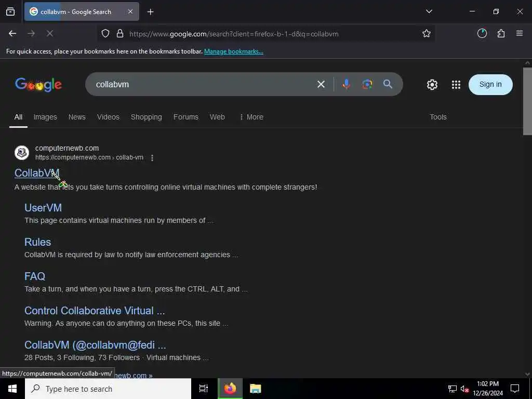Open Google apps grid
Viewport: 532px width, 399px height.
456,85
